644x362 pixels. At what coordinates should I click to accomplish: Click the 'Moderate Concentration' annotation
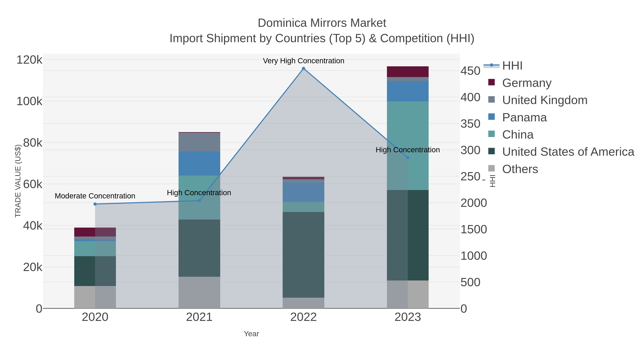95,196
